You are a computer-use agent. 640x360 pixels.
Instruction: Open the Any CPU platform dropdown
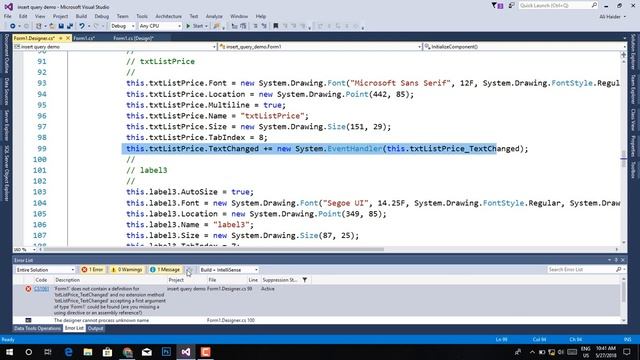(160, 26)
